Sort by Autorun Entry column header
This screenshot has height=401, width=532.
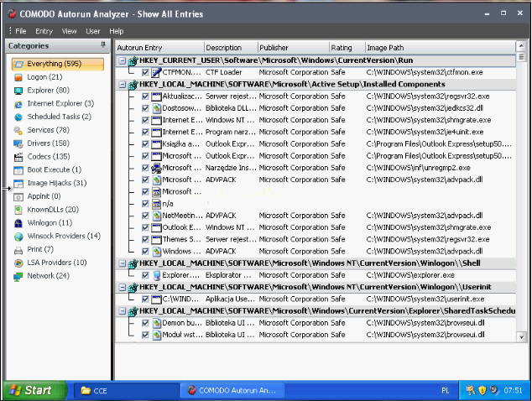[159, 48]
